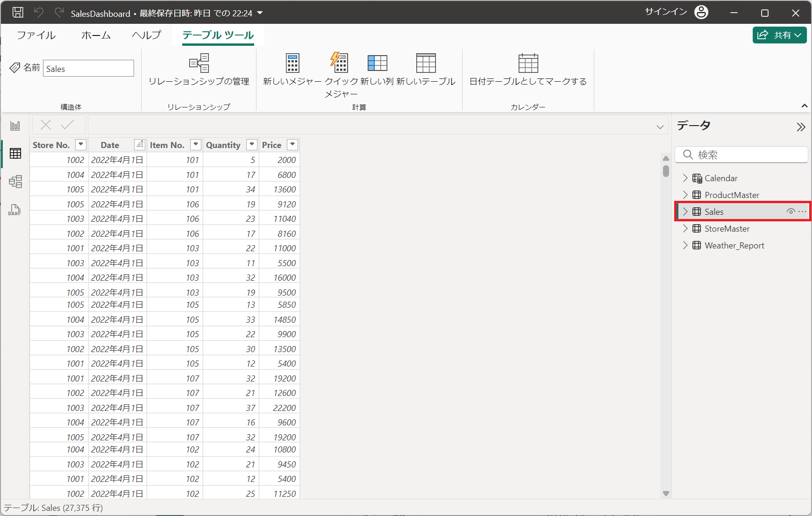Switch to Report view in left sidebar
This screenshot has width=812, height=516.
tap(15, 126)
